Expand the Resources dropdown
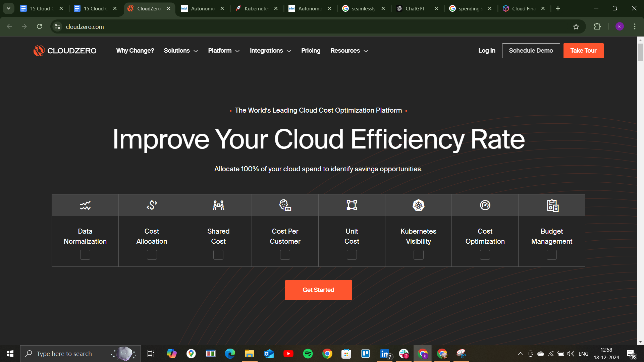This screenshot has width=644, height=362. 349,51
